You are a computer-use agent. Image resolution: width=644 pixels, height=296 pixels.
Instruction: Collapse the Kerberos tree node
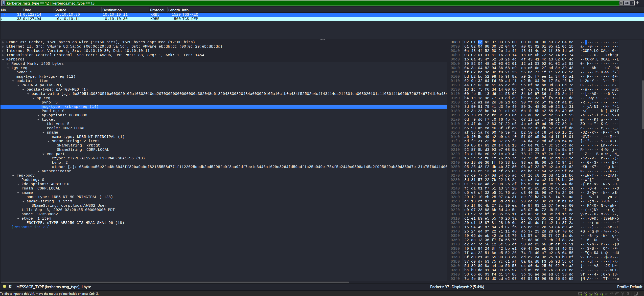3,59
